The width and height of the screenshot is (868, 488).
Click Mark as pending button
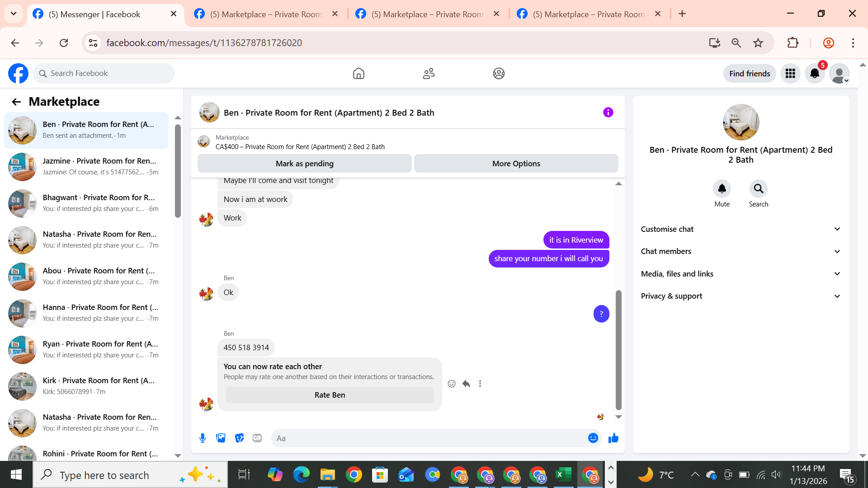tap(304, 164)
